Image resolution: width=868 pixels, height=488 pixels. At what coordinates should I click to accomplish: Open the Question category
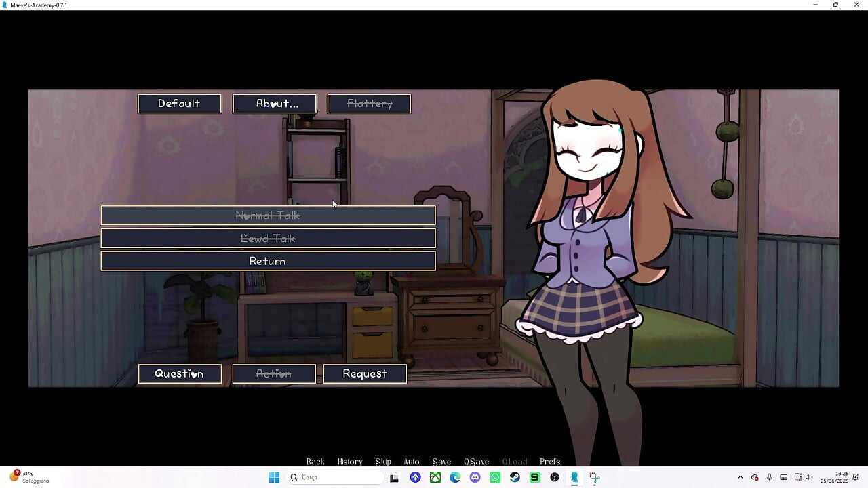pos(180,374)
